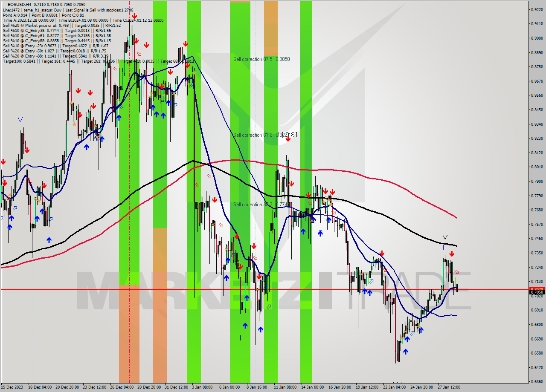The image size is (546, 392).
Task: Click the '20 Dec 20:00' time axis label
Action: pos(67,387)
